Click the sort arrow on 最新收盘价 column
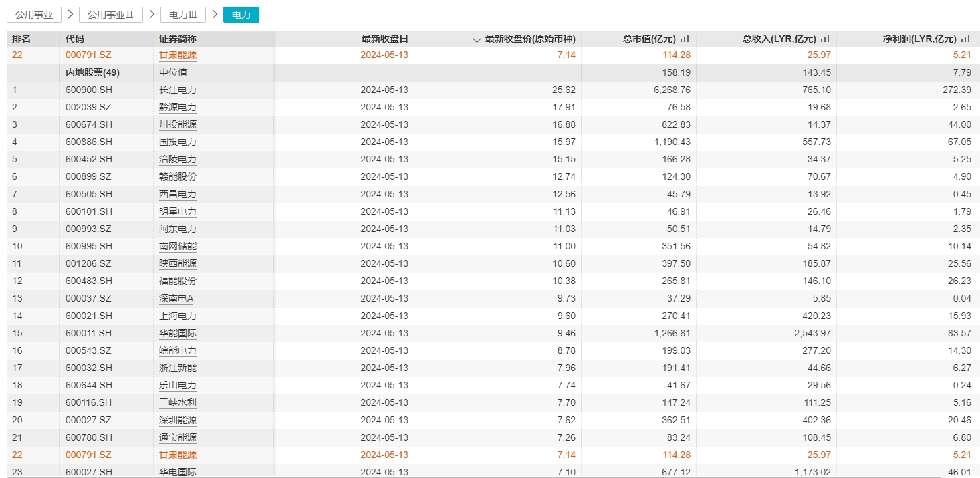The width and height of the screenshot is (980, 478). (x=476, y=39)
